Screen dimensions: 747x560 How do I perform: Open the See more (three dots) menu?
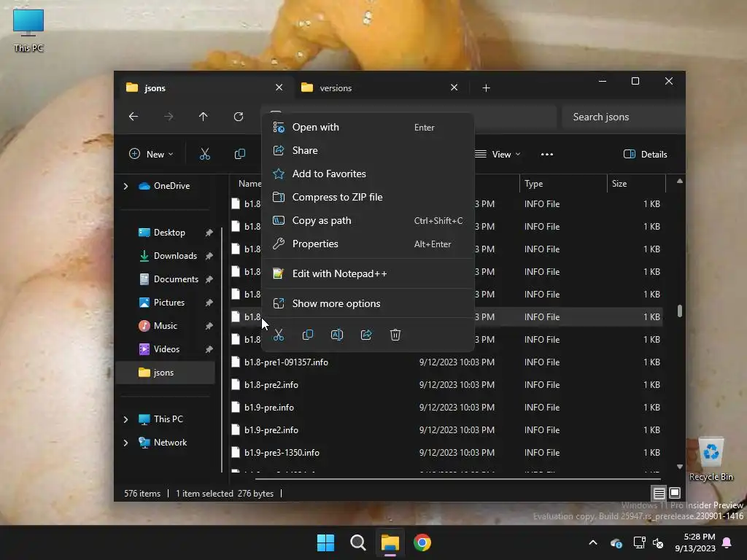(x=547, y=154)
